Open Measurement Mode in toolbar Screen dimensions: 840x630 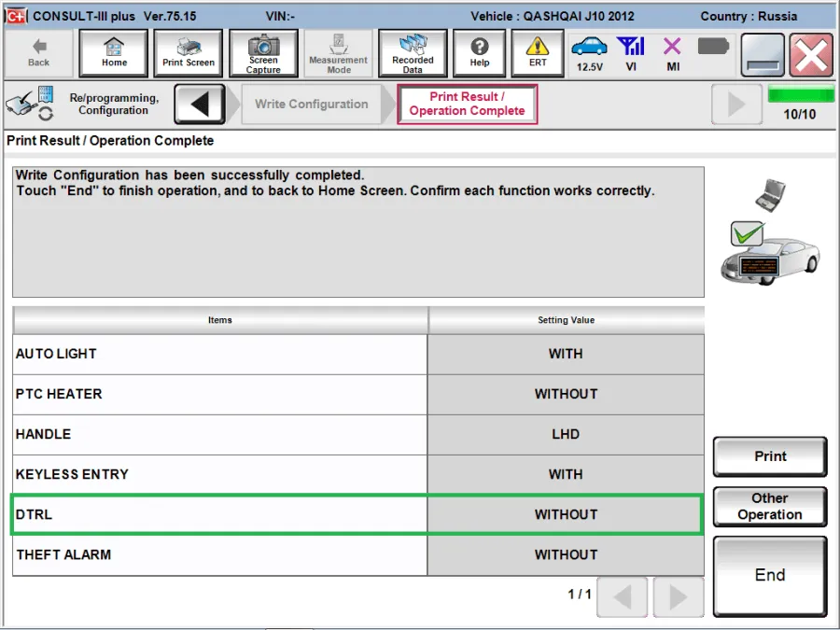click(x=338, y=53)
